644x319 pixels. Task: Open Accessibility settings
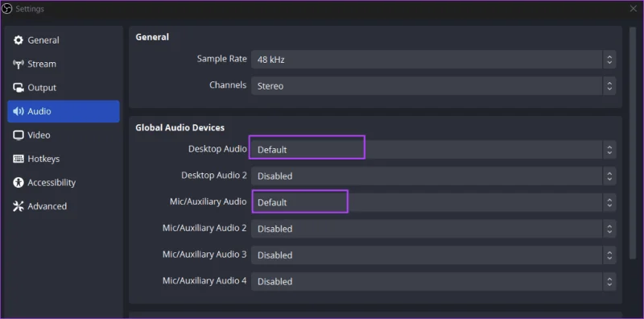64,183
